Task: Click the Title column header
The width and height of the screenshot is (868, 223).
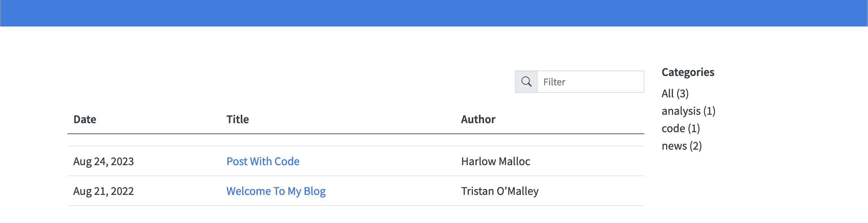Action: (238, 120)
